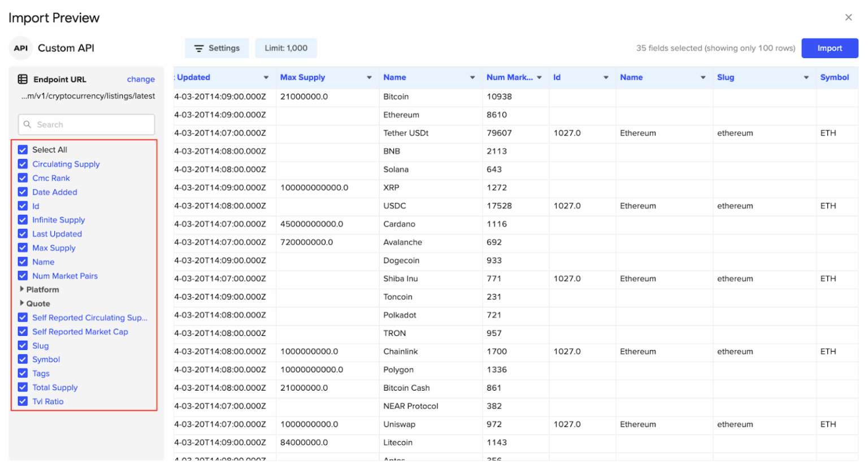The height and width of the screenshot is (472, 868).
Task: Expand the Platform field group
Action: coord(22,289)
